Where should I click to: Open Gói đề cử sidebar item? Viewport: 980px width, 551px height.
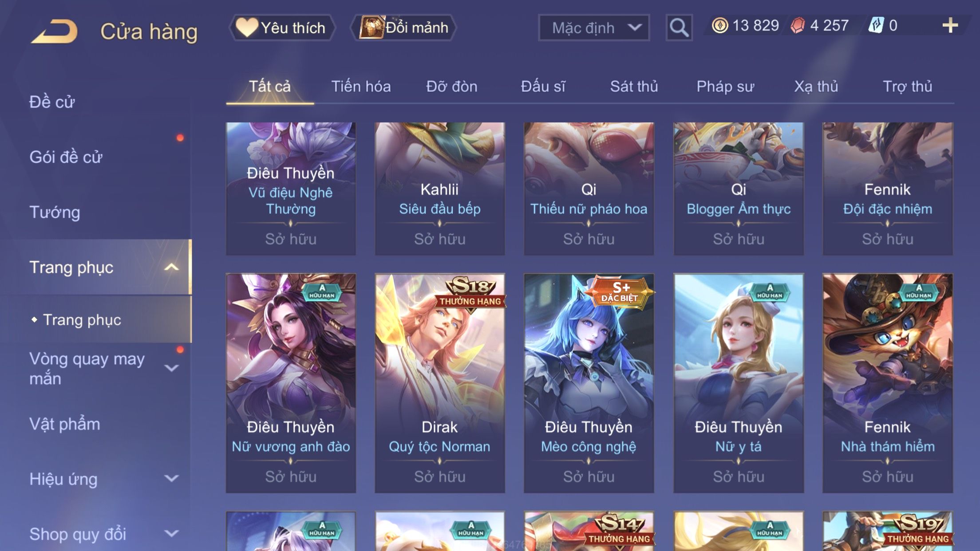[x=66, y=157]
